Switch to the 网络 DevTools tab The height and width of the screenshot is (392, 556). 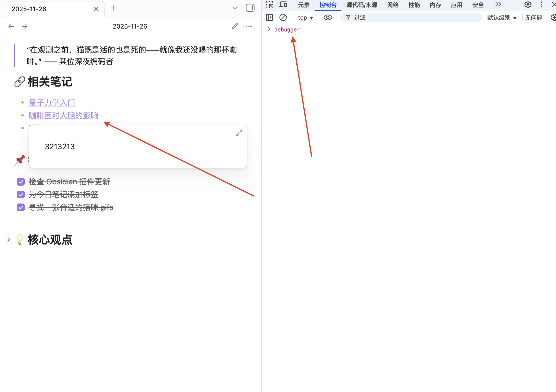tap(392, 5)
